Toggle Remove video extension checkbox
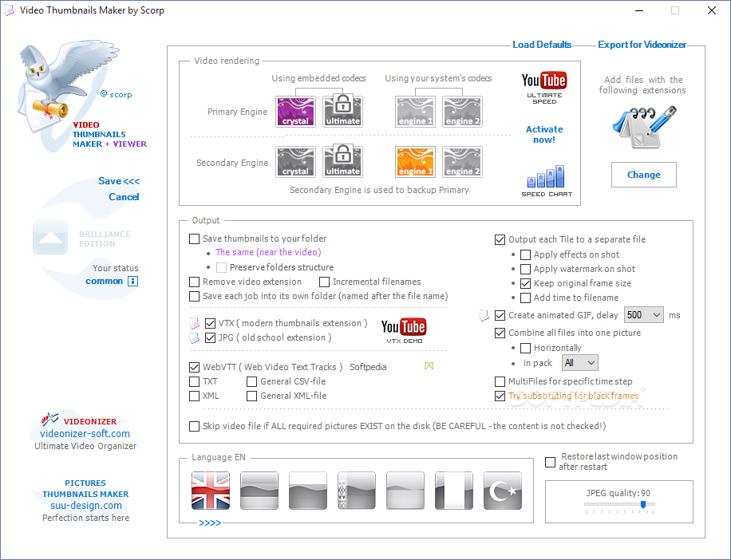The height and width of the screenshot is (560, 731). coord(195,282)
